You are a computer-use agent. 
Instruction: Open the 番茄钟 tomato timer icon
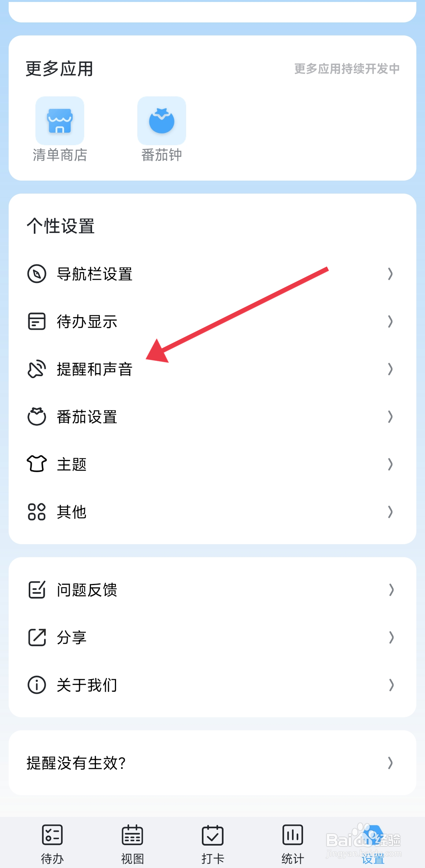[162, 121]
